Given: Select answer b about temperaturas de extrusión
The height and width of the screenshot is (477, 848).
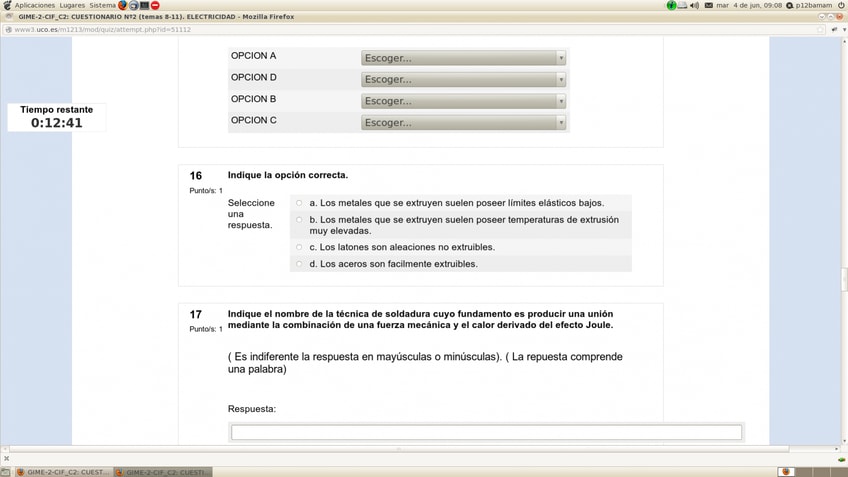Looking at the screenshot, I should pos(299,220).
